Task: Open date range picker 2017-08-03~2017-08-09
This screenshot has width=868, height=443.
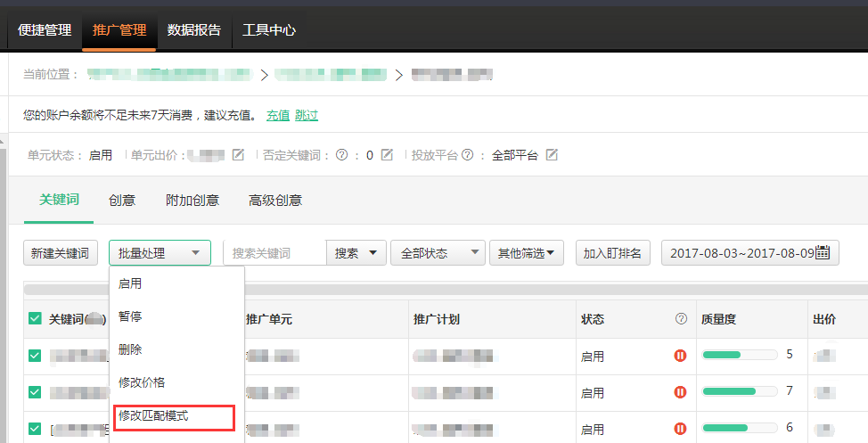Action: [750, 253]
